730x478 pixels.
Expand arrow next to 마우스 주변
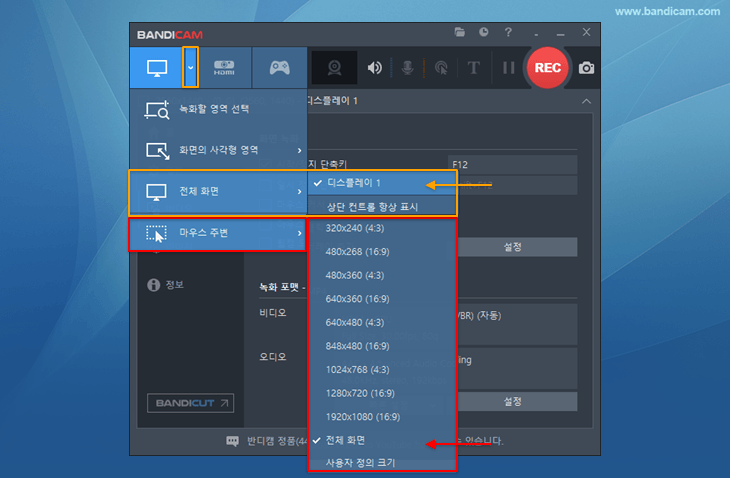(299, 233)
